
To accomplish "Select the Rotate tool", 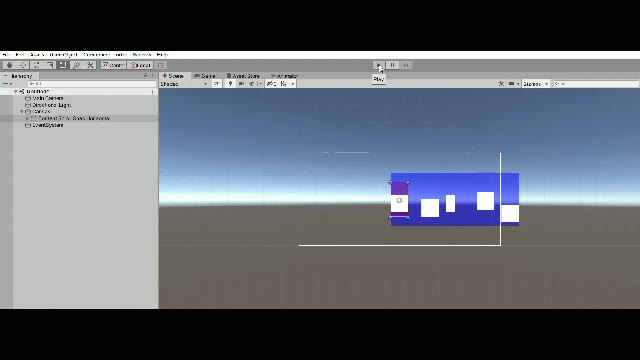I will [36, 65].
